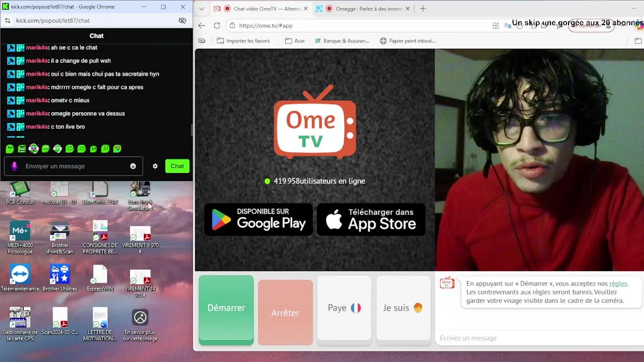The image size is (644, 362).
Task: Close the Chat vidéo OmeTV tab
Action: [x=305, y=9]
